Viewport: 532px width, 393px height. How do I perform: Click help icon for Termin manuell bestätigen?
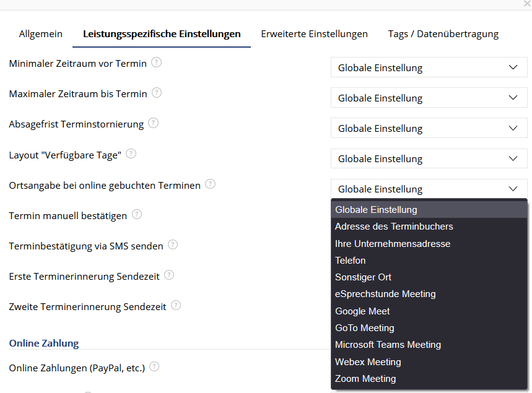pos(137,214)
